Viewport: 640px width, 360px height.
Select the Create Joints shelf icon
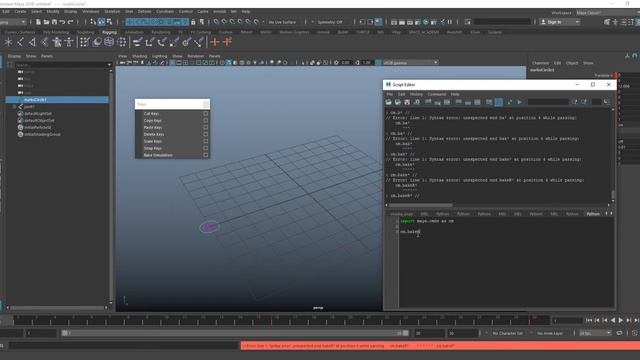pyautogui.click(x=20, y=42)
